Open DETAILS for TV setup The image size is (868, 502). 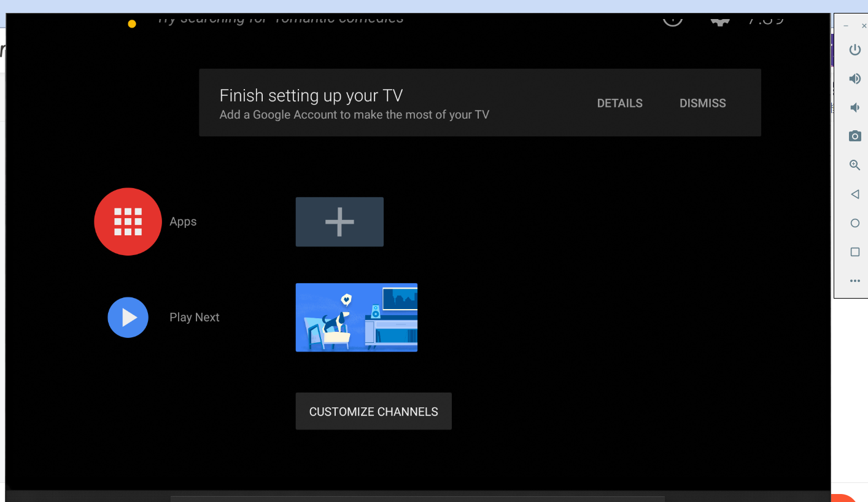click(620, 103)
